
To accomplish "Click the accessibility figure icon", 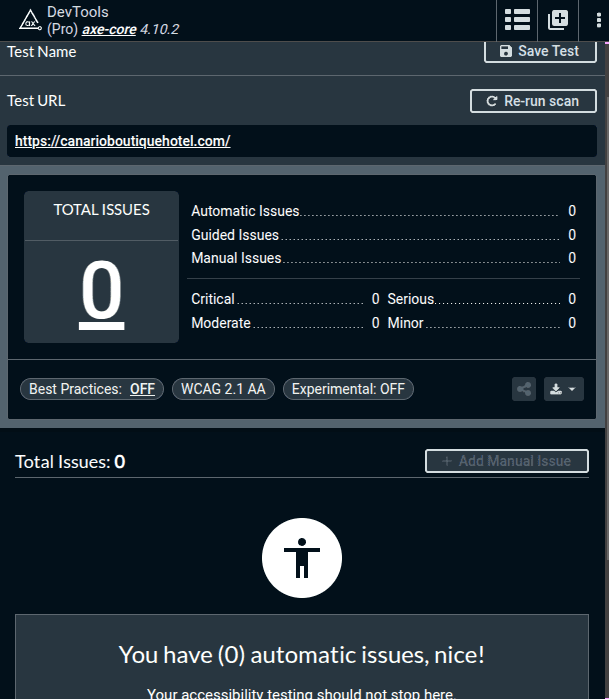I will coord(302,558).
